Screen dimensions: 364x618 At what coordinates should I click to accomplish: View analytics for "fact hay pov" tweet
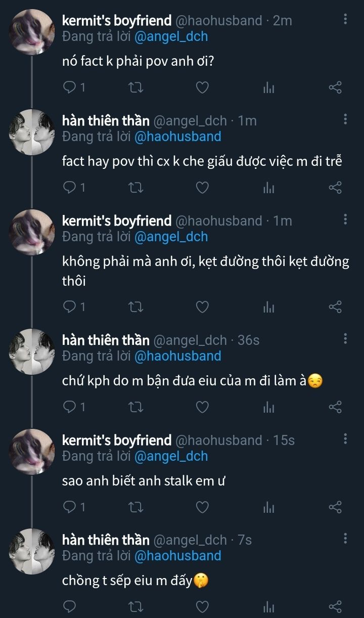268,188
